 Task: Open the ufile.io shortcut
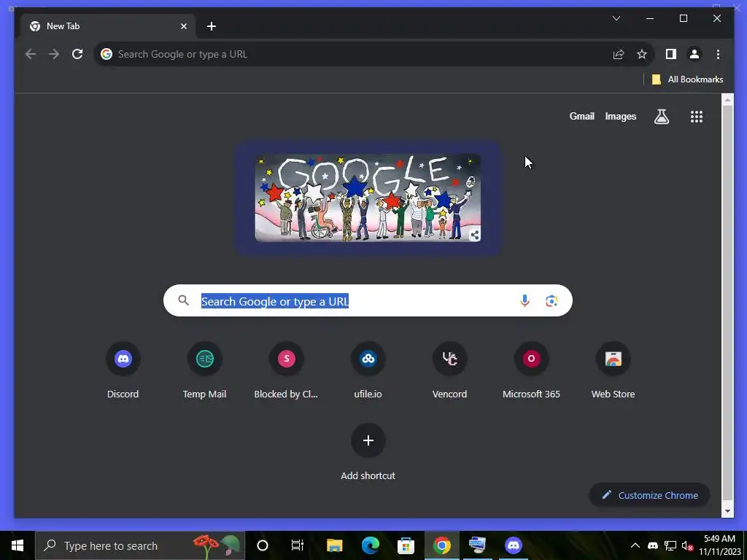[x=368, y=359]
